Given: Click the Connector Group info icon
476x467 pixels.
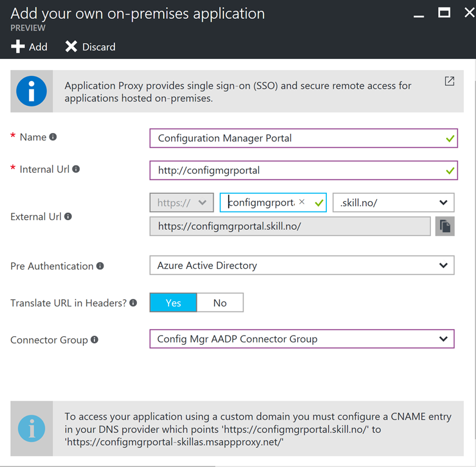Looking at the screenshot, I should (94, 340).
